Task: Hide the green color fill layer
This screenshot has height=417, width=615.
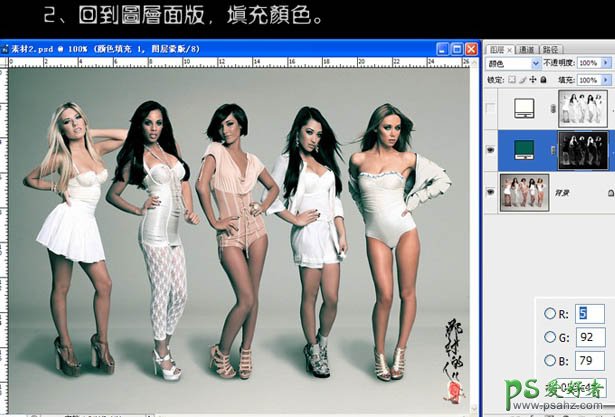Action: pyautogui.click(x=491, y=150)
